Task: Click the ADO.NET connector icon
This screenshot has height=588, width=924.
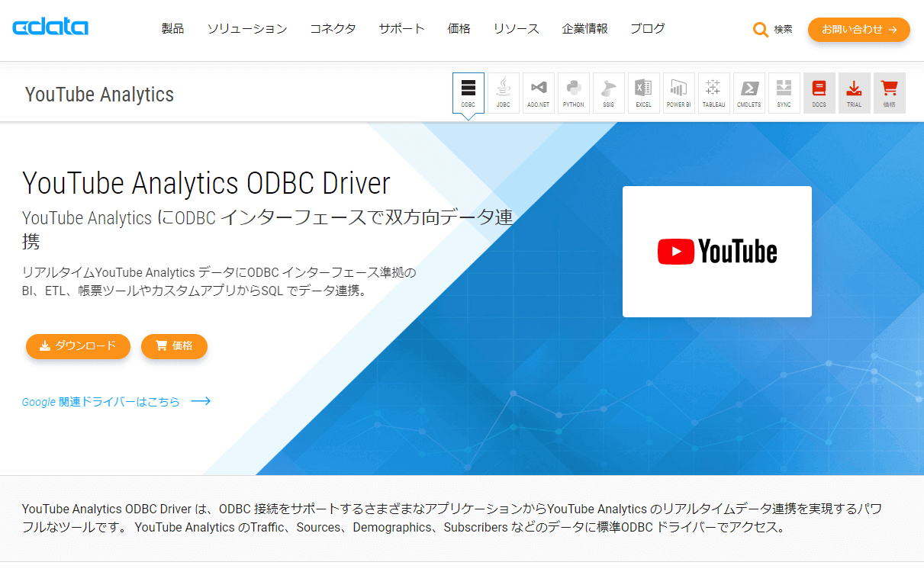Action: pyautogui.click(x=538, y=92)
